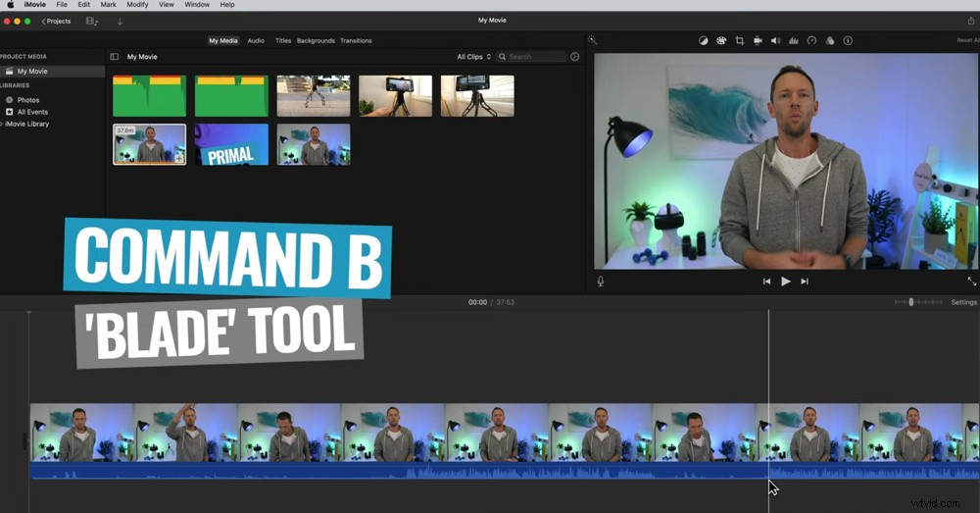Image resolution: width=980 pixels, height=513 pixels.
Task: Click the timeline audio waveform track
Action: pyautogui.click(x=505, y=471)
